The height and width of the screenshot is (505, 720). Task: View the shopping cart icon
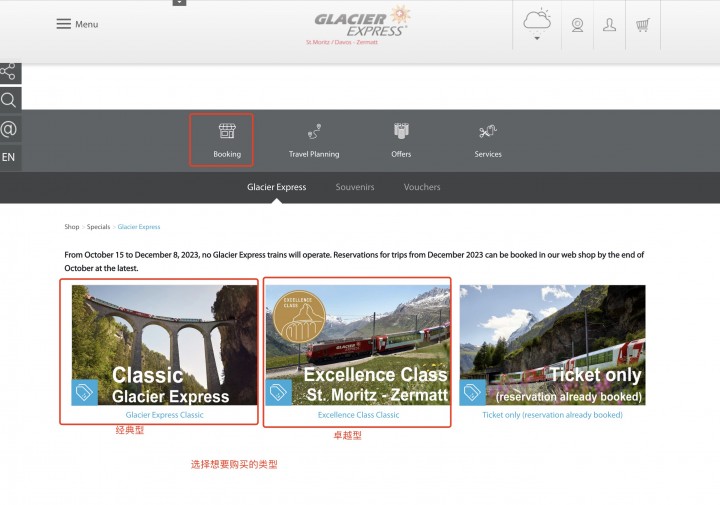pos(642,25)
